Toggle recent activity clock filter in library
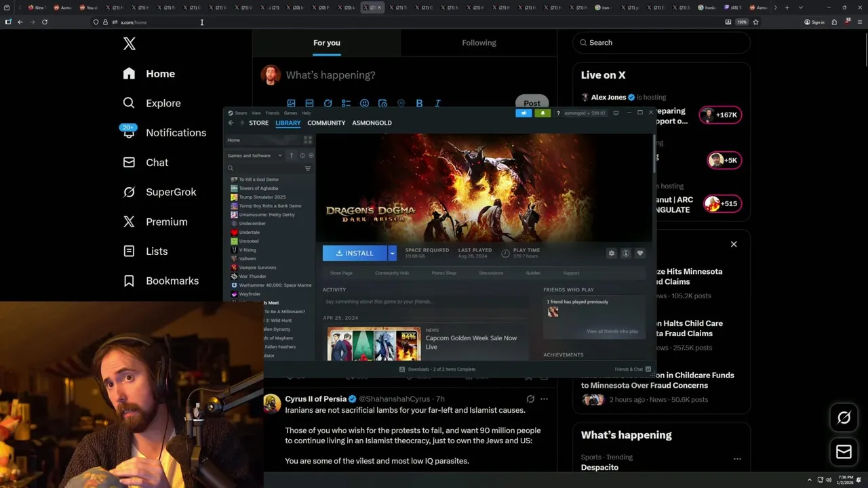This screenshot has width=868, height=488. [x=302, y=155]
